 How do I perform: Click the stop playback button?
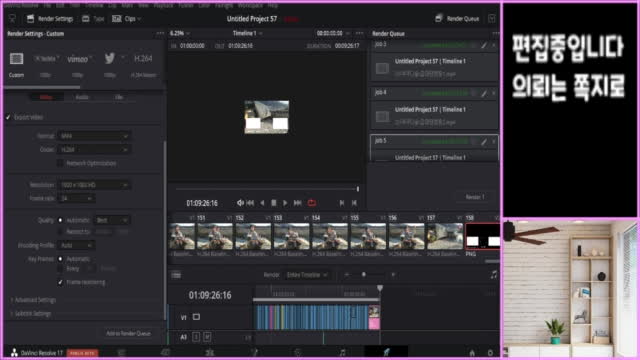point(273,203)
